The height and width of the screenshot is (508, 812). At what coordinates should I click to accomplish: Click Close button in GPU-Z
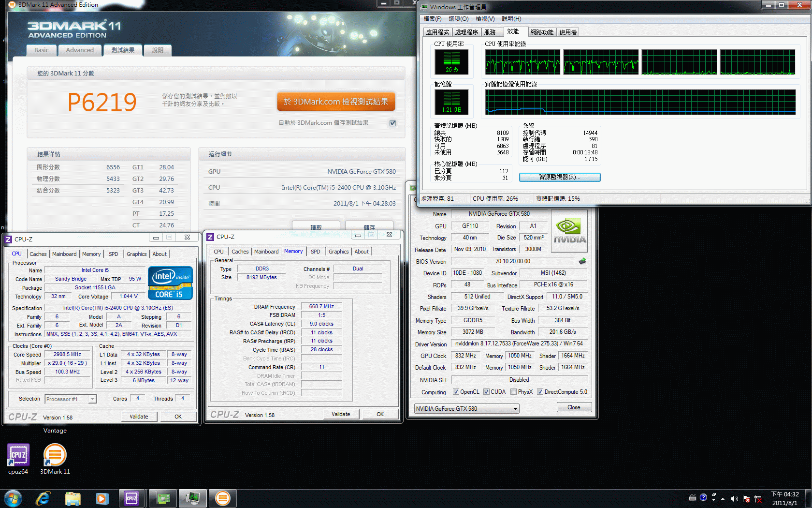click(x=574, y=407)
